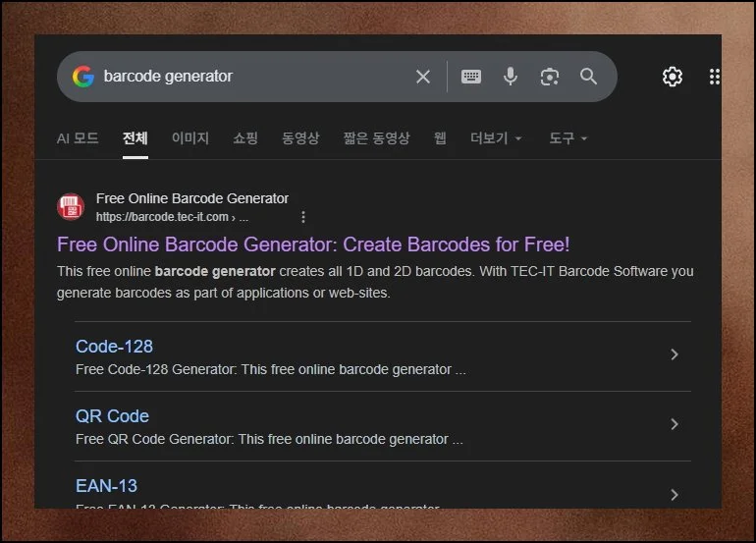The image size is (756, 543).
Task: Open the on-screen keyboard input tool
Action: [471, 77]
